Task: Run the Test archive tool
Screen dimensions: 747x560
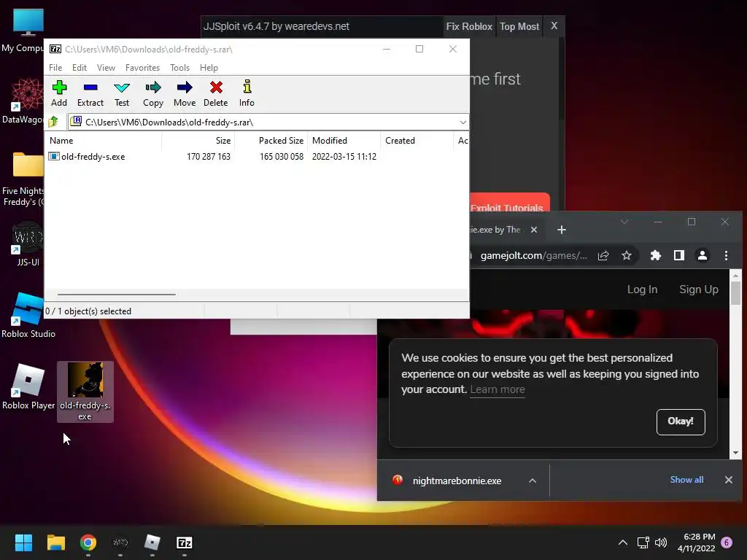Action: 122,93
